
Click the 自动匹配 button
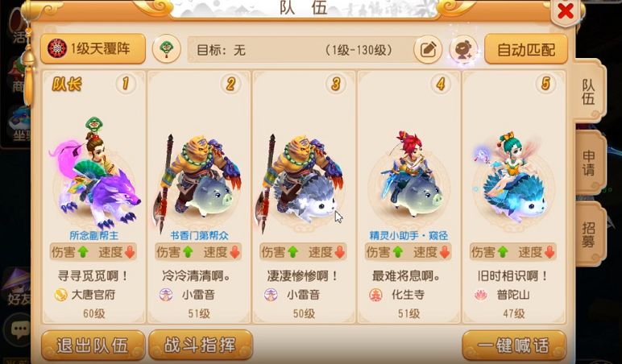(x=526, y=49)
